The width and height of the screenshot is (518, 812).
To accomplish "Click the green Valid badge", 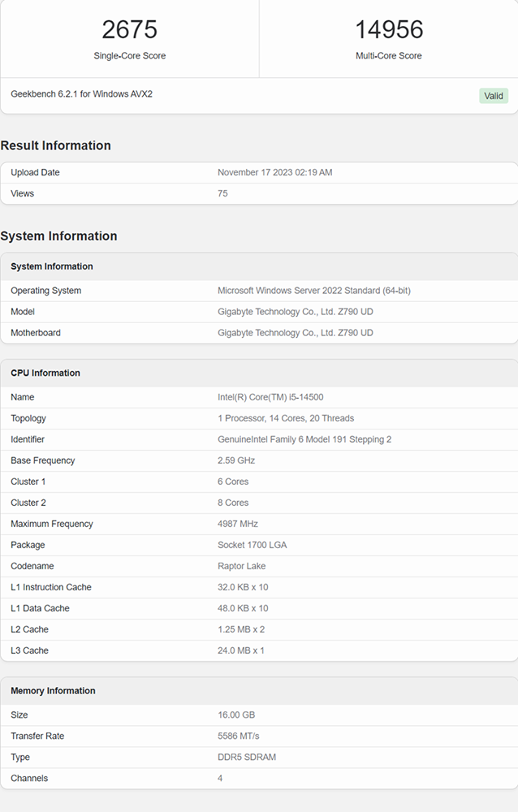I will tap(493, 96).
